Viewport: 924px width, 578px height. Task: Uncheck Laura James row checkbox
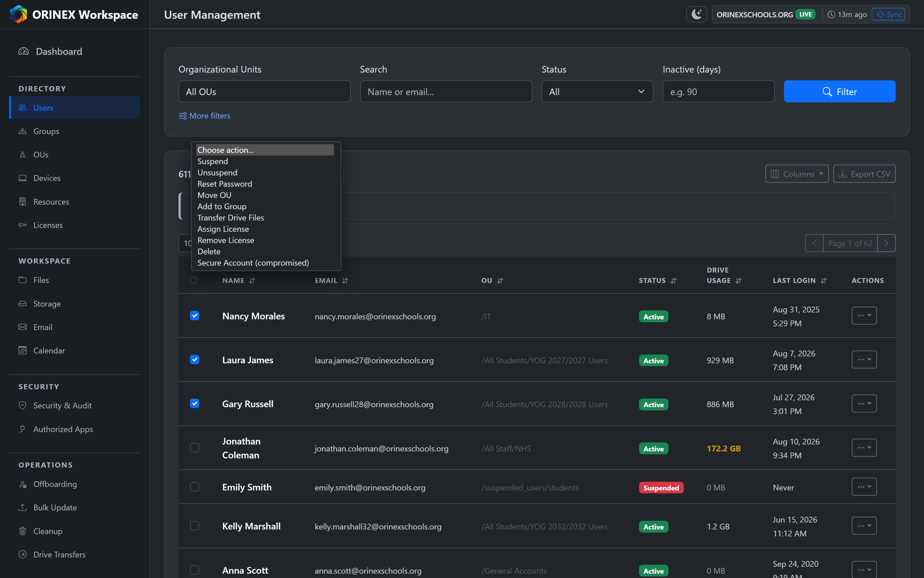(x=194, y=360)
